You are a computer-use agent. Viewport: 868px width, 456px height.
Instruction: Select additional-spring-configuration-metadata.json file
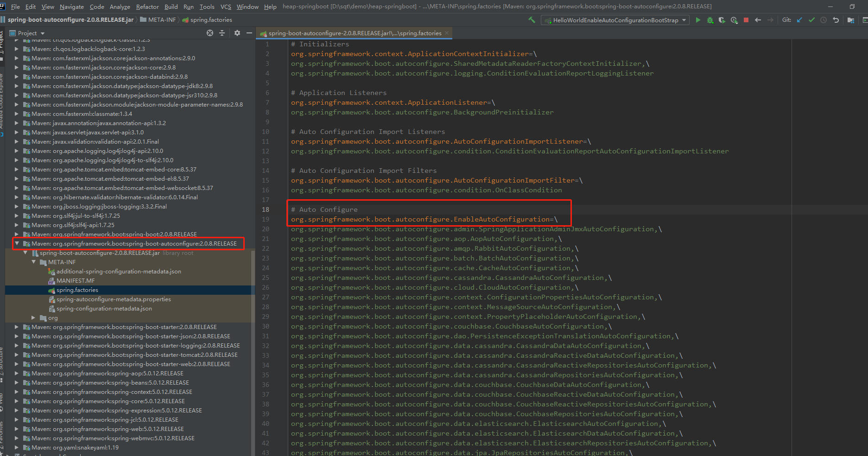pos(119,272)
